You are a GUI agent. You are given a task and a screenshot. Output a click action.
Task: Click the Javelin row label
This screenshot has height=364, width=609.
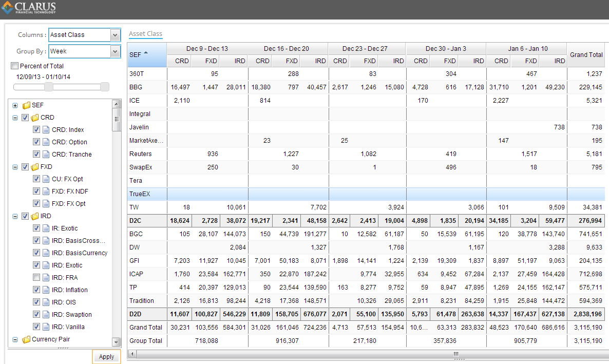tap(139, 127)
